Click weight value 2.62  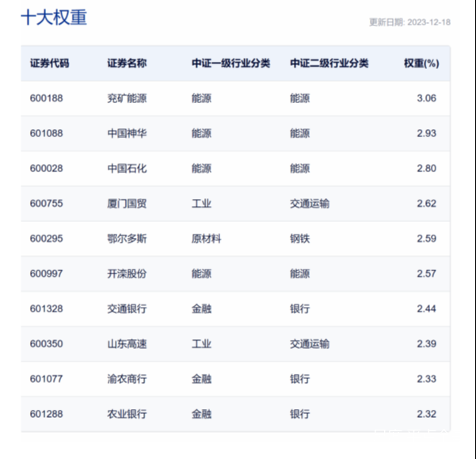(426, 203)
